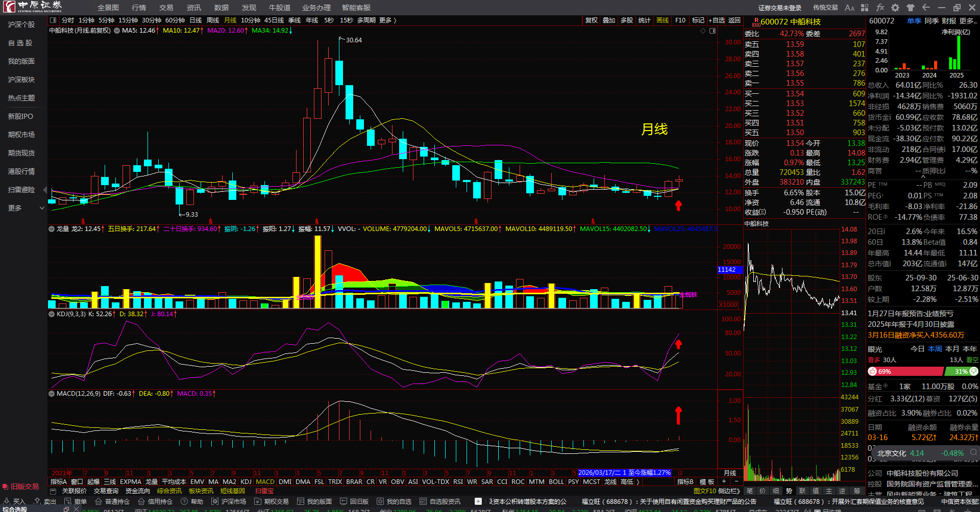The image size is (980, 512).
Task: Select 自选股 in left sidebar
Action: pos(20,43)
